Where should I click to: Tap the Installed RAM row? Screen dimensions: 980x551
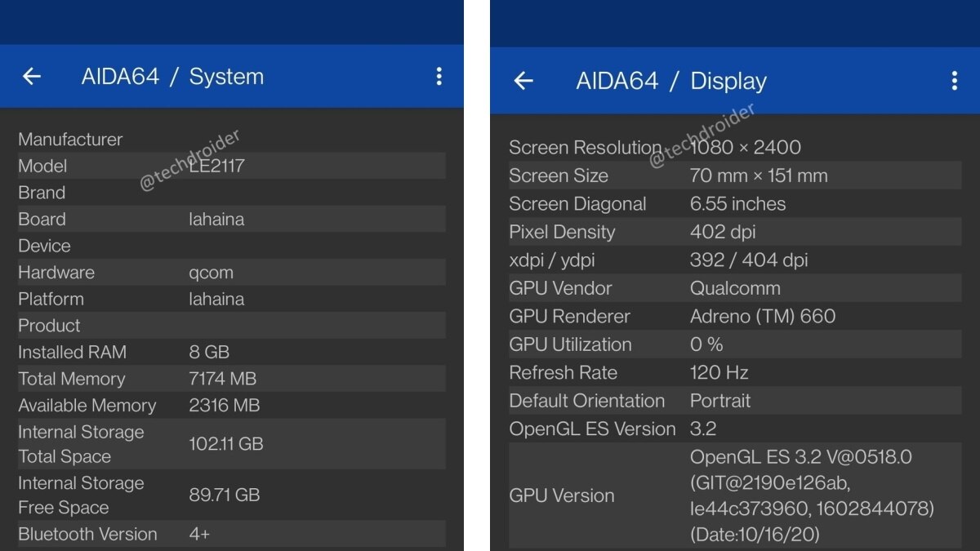(x=231, y=352)
